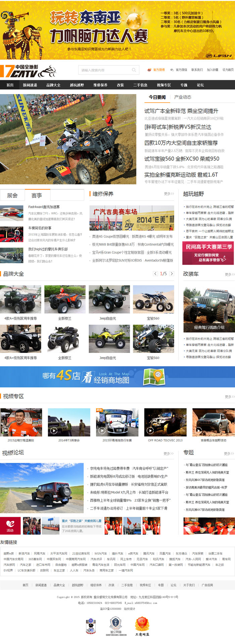Viewport: 235px width, 644px height.
Task: Switch to the 产业动态 tab
Action: pos(183,97)
